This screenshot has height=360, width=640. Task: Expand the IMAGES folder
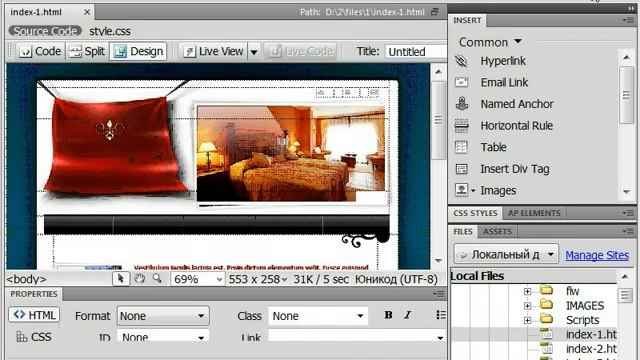click(527, 305)
